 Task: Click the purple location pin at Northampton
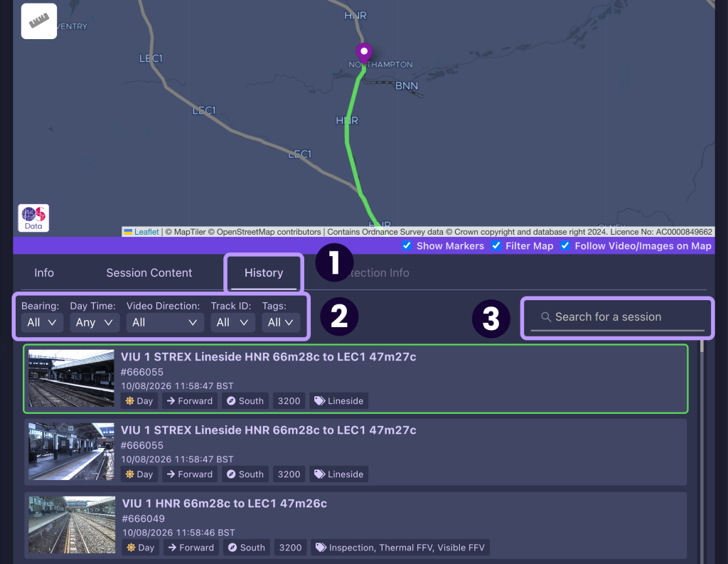364,53
